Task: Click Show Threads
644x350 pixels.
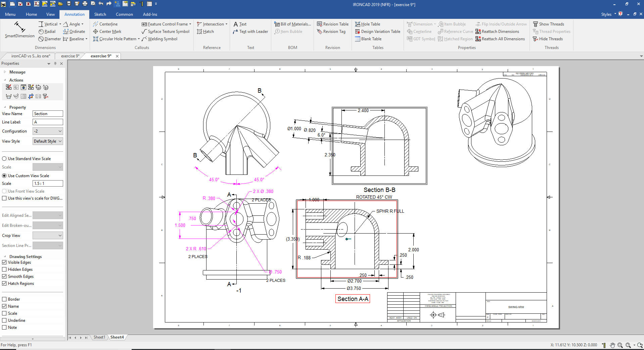Action: tap(549, 24)
